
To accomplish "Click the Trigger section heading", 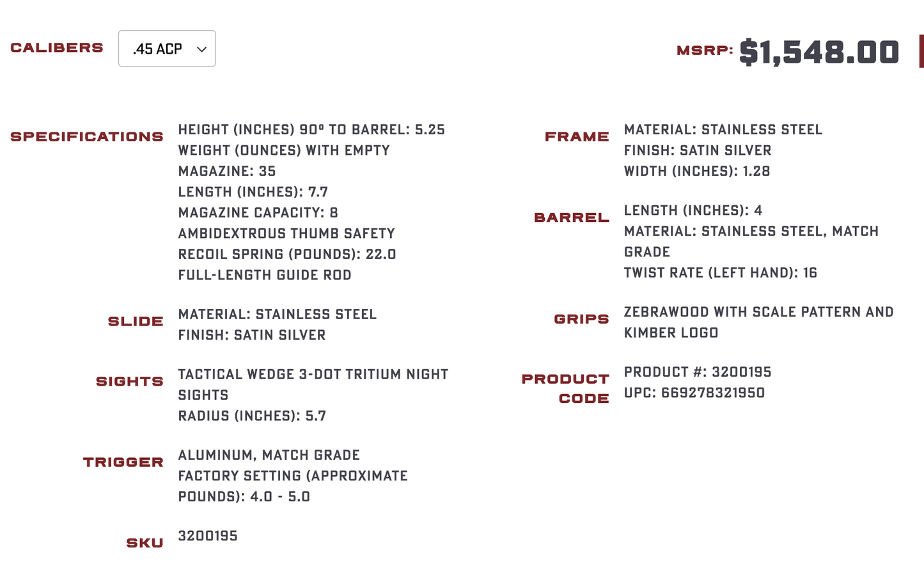I will pyautogui.click(x=123, y=462).
